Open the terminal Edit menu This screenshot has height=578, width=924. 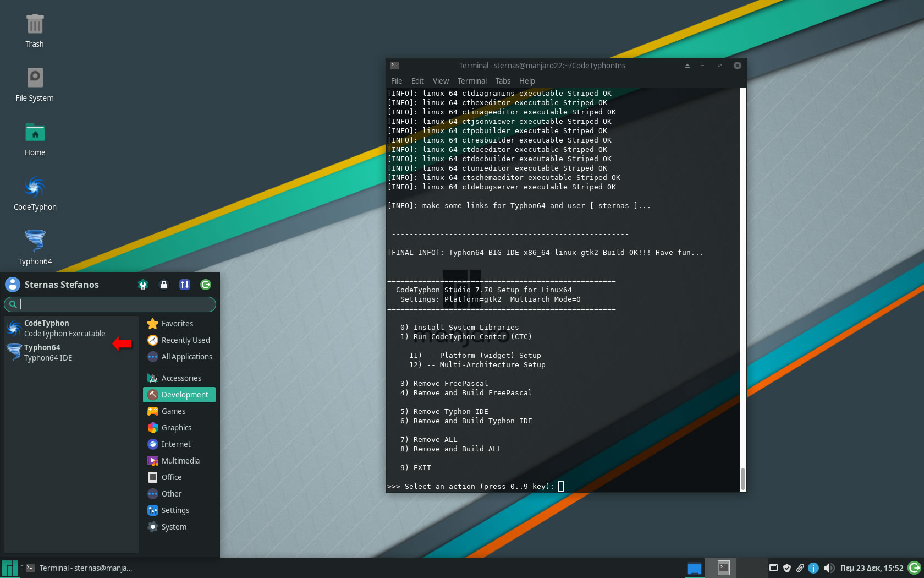(x=417, y=81)
